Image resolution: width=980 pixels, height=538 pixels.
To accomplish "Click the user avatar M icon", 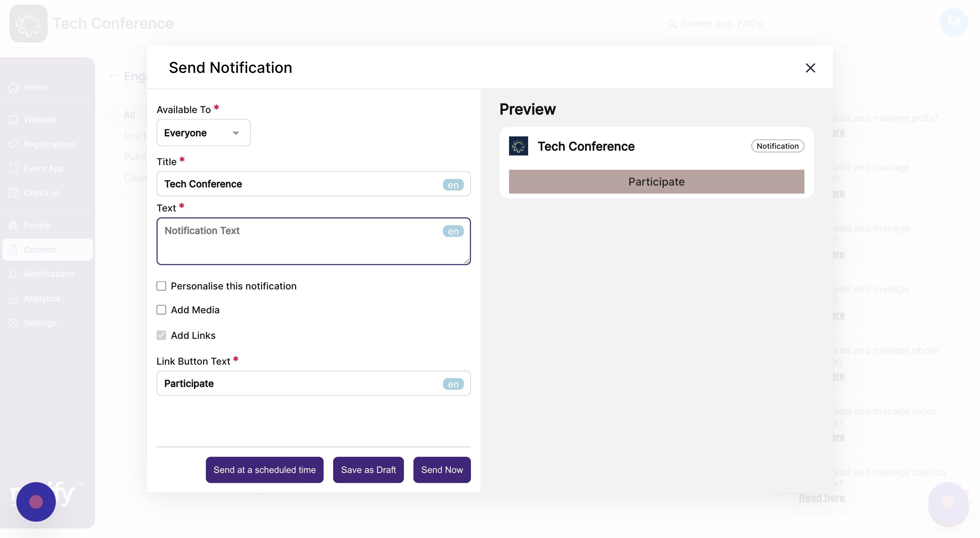I will click(x=953, y=23).
